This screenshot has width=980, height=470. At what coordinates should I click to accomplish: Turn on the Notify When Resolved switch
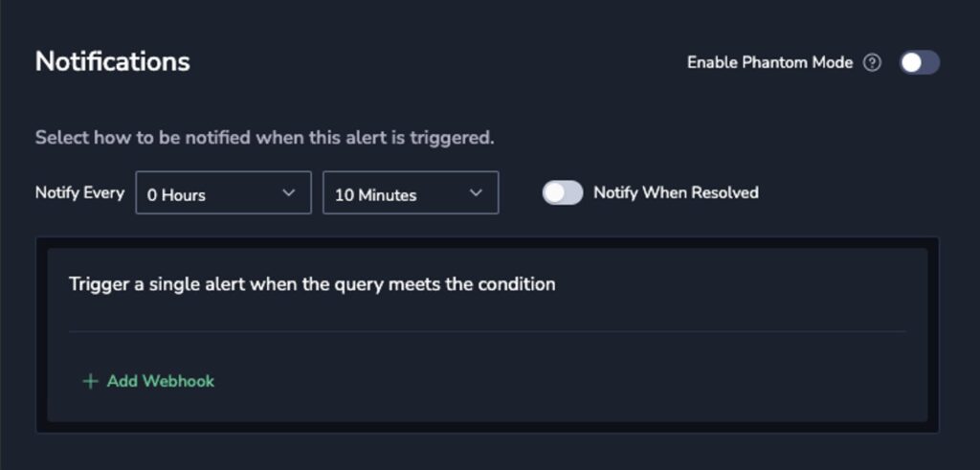(563, 192)
